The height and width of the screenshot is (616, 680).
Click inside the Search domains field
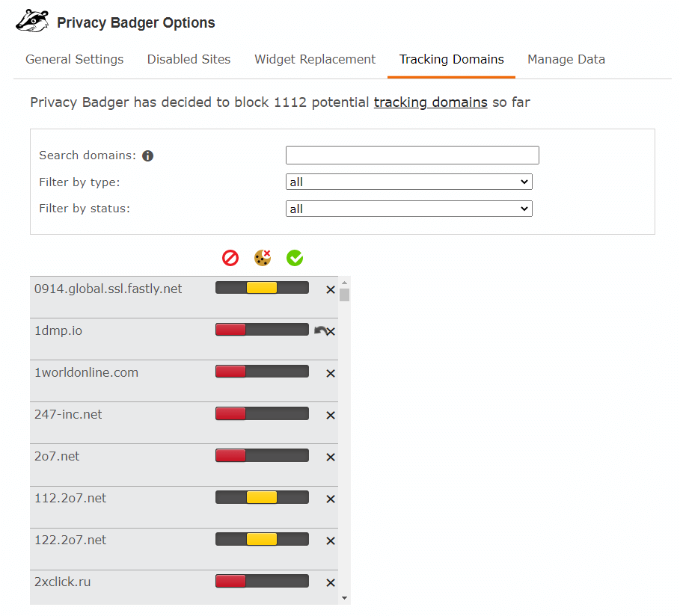tap(412, 155)
